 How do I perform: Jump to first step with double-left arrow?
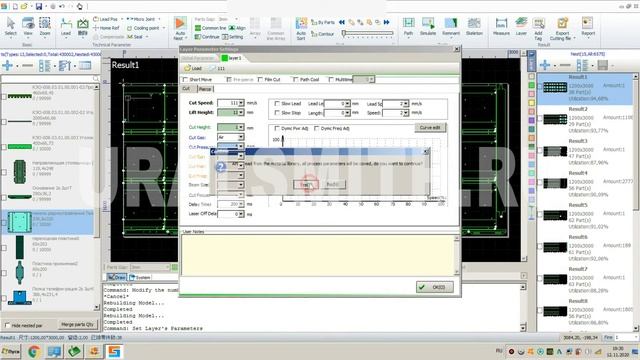342,22
